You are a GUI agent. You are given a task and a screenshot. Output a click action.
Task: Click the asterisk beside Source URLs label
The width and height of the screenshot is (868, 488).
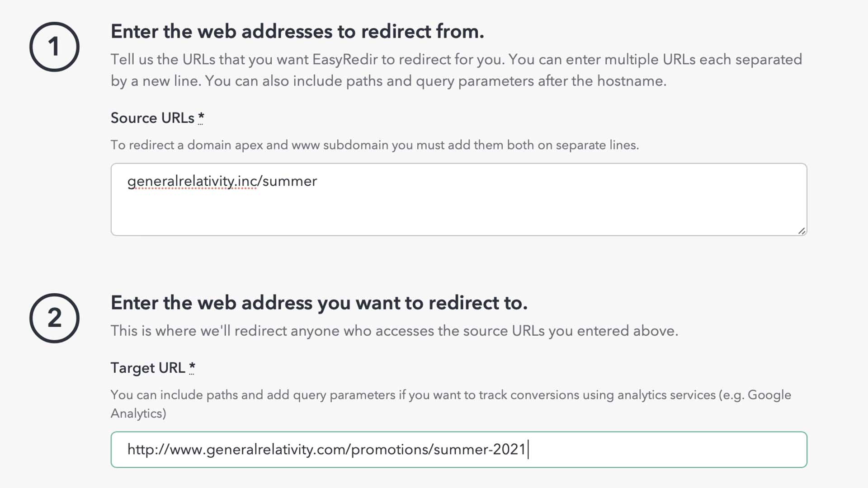click(201, 118)
